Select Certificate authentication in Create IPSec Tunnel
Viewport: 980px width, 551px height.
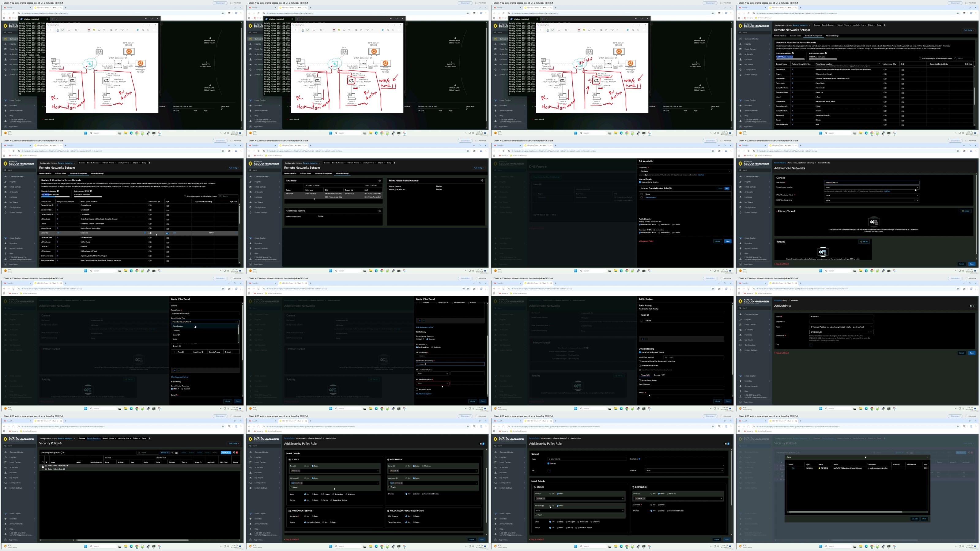[x=432, y=347]
